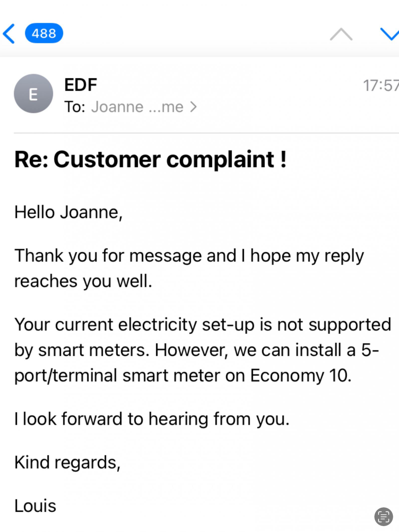Screen dimensions: 399x532
Task: Tap the back arrow to return to inbox
Action: [x=9, y=34]
